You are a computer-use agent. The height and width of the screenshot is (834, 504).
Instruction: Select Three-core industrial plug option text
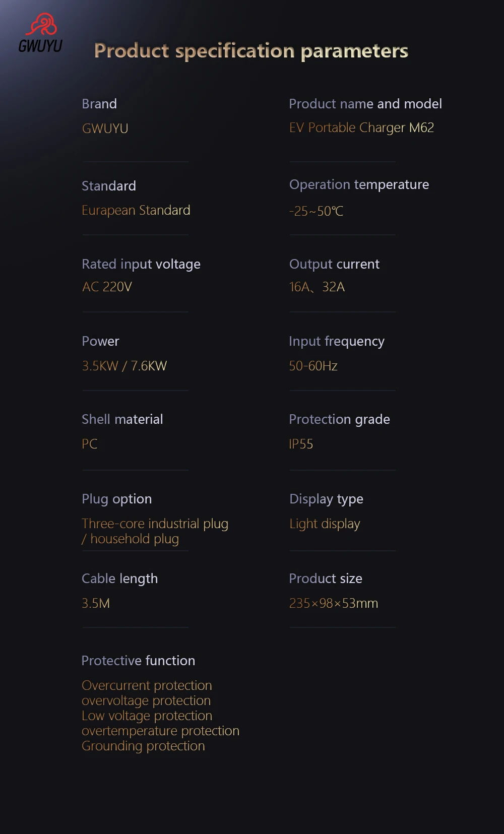tap(155, 524)
